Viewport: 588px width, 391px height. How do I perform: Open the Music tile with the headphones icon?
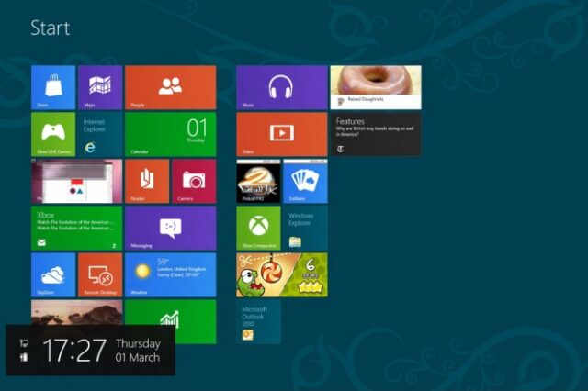pyautogui.click(x=282, y=87)
